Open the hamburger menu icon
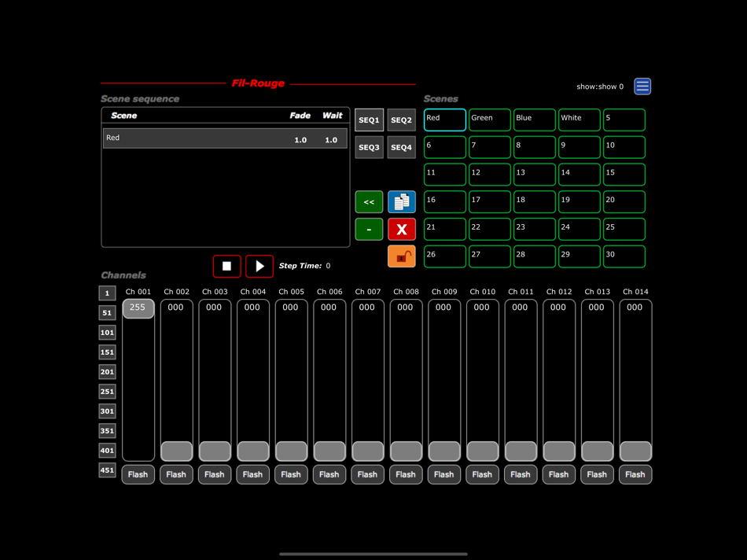This screenshot has width=747, height=560. pos(642,87)
